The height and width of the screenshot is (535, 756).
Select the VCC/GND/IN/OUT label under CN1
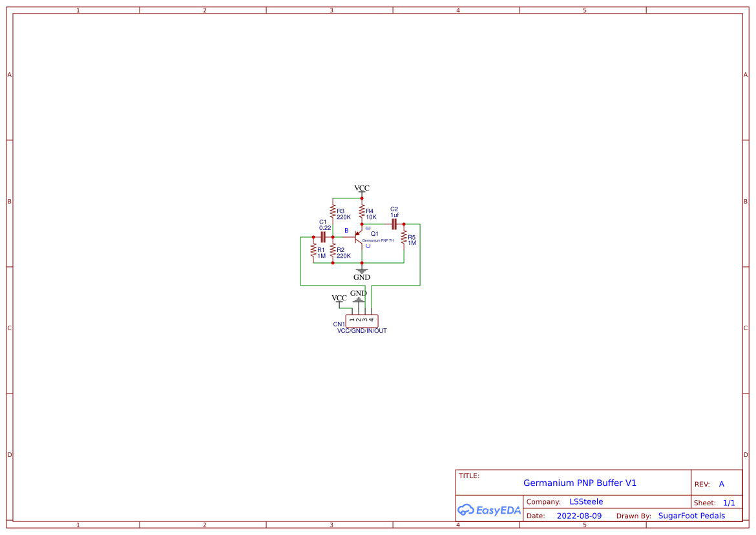click(362, 330)
